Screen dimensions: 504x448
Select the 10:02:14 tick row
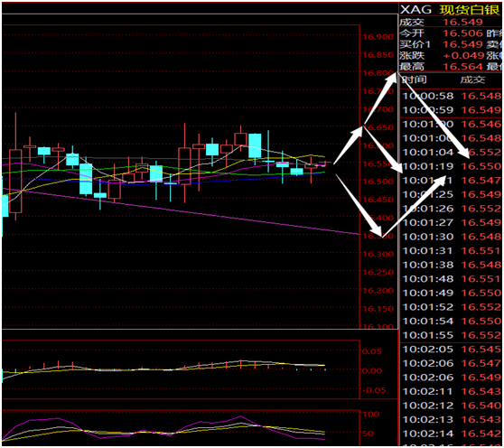[x=452, y=434]
